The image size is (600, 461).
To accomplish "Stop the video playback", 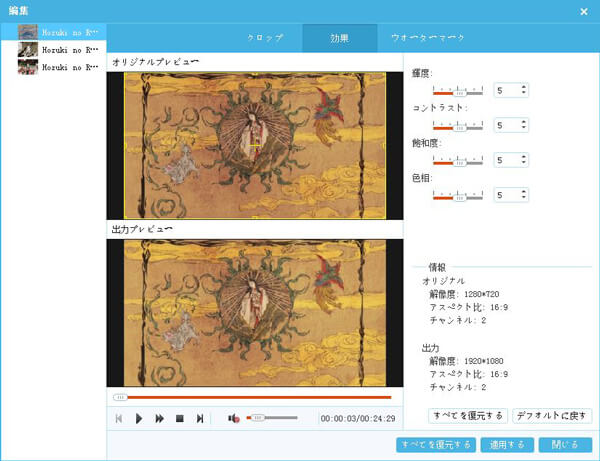I will 180,418.
